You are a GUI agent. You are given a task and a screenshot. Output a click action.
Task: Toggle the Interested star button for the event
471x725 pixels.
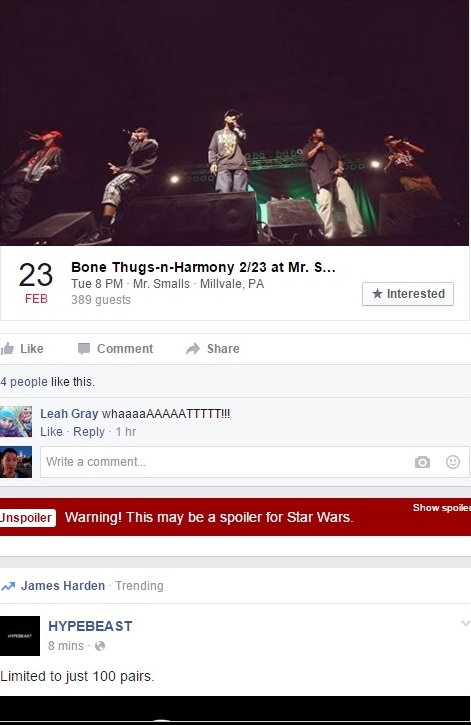point(408,294)
